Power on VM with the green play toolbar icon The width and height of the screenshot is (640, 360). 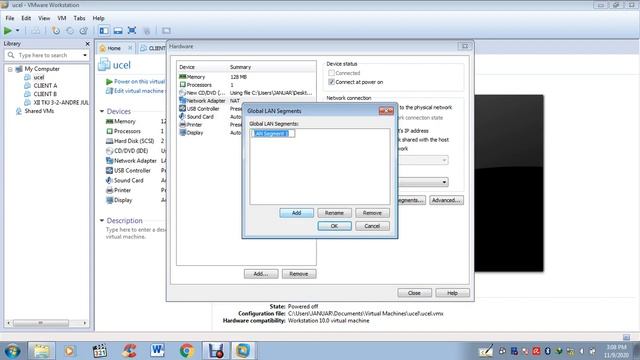pyautogui.click(x=8, y=31)
